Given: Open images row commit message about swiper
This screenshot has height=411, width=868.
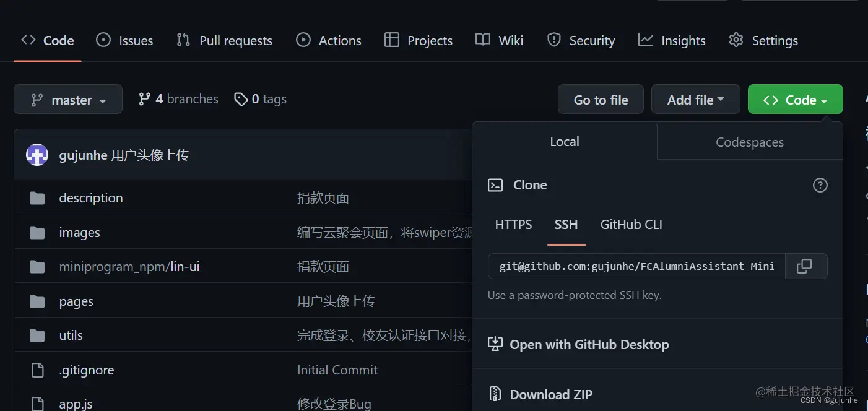Looking at the screenshot, I should click(x=384, y=233).
